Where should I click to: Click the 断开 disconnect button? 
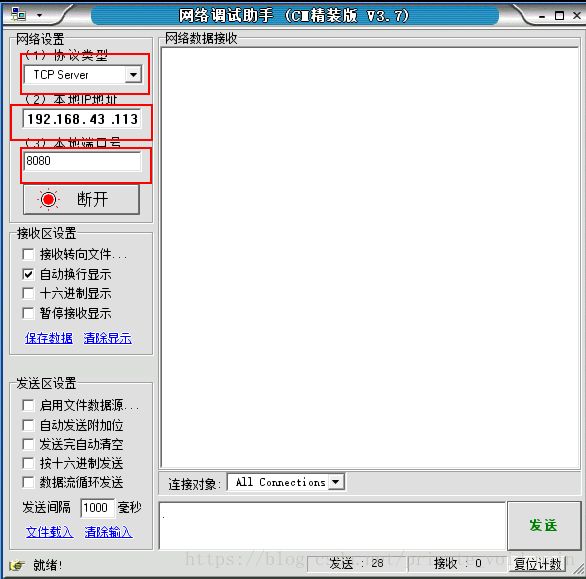pos(81,199)
